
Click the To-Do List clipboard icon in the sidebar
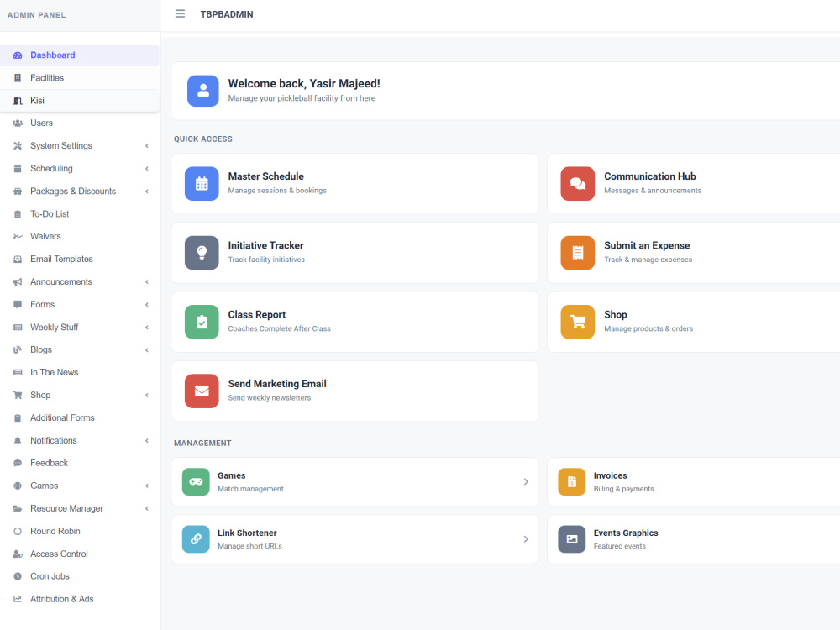[x=18, y=214]
